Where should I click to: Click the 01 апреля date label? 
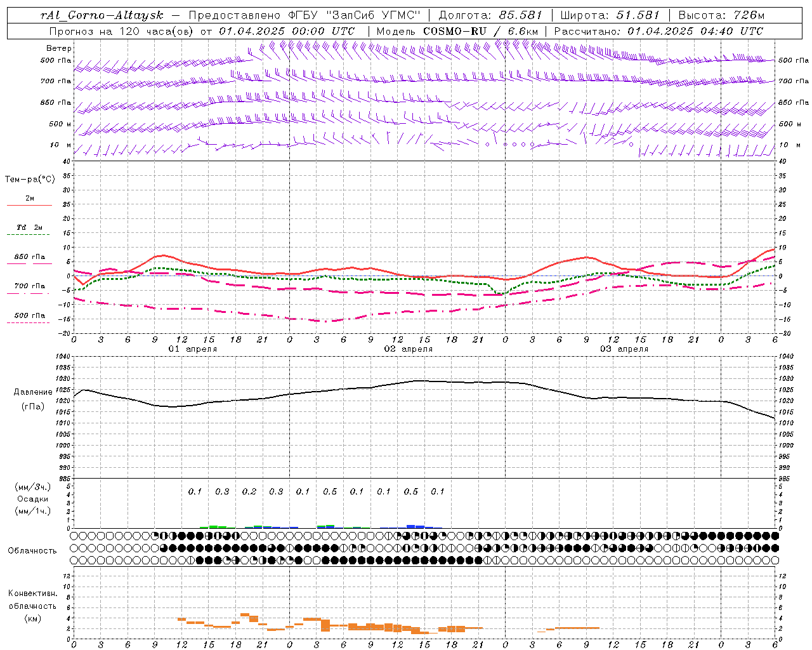192,349
